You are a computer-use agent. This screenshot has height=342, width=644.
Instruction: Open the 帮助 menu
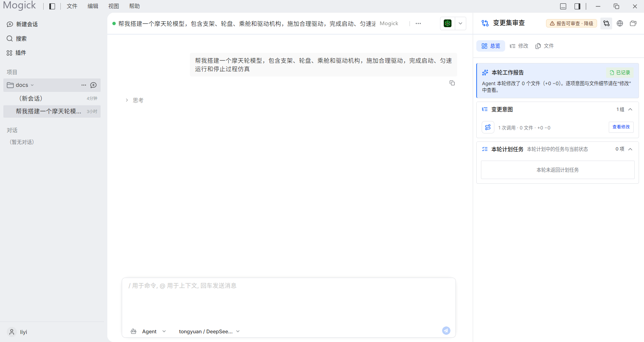tap(134, 6)
